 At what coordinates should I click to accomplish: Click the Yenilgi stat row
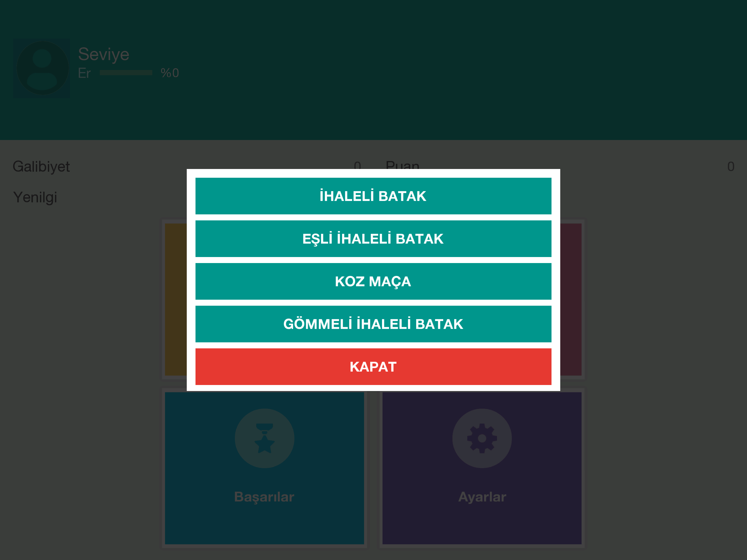point(35,197)
